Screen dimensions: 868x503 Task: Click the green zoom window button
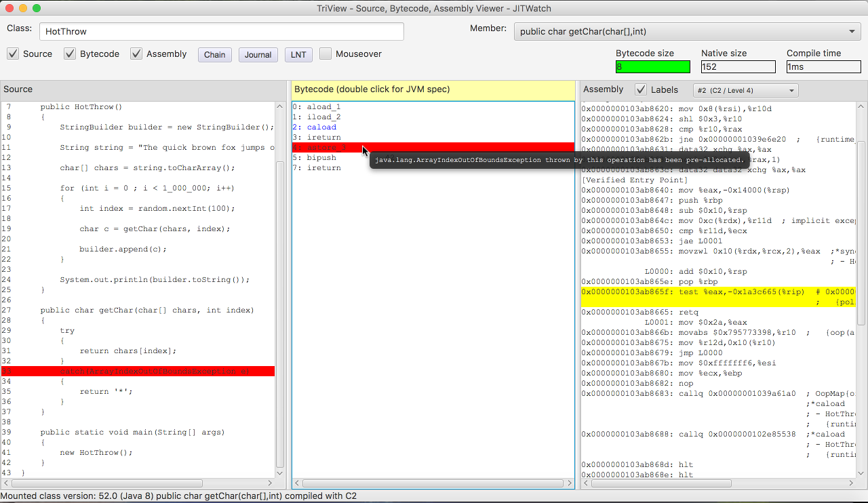coord(37,8)
